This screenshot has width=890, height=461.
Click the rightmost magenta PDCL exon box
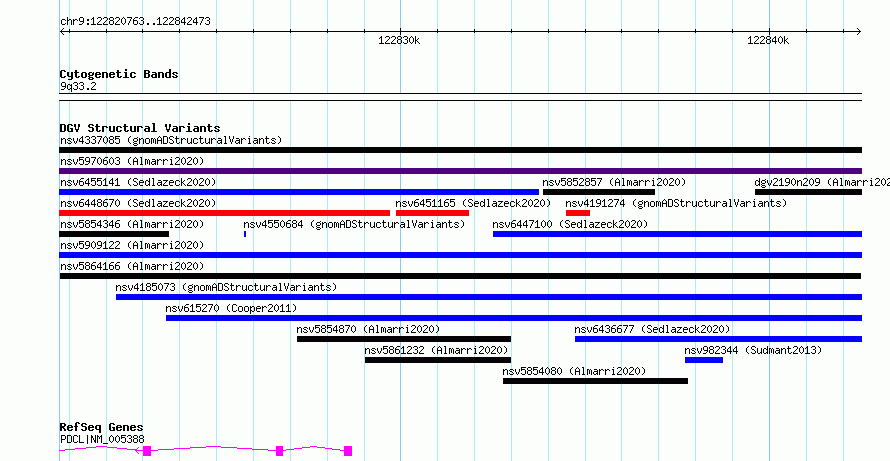pyautogui.click(x=348, y=451)
